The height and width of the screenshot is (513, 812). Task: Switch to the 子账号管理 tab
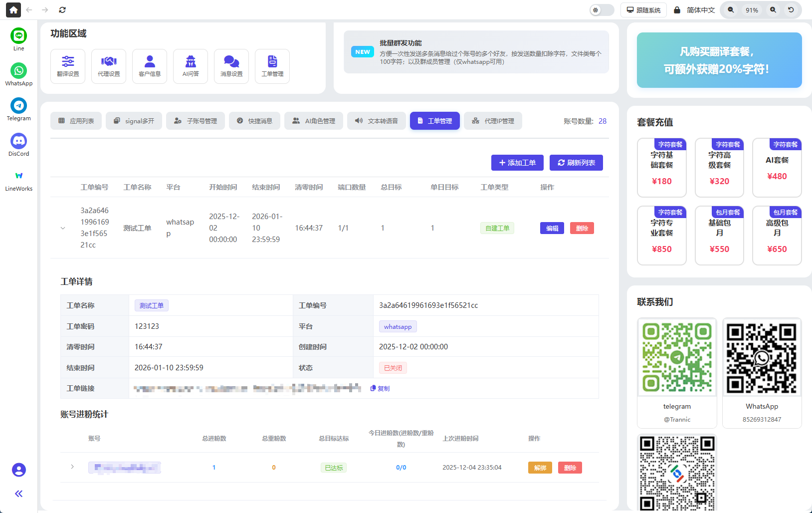tap(196, 121)
